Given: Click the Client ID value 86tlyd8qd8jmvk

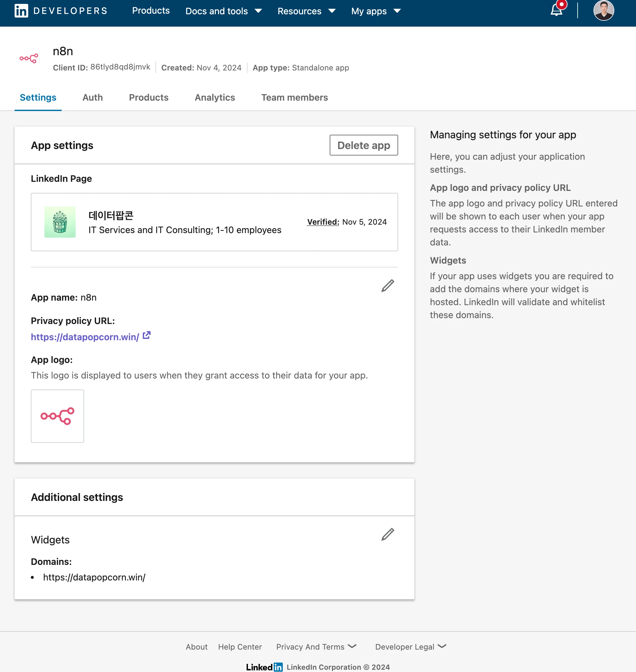Looking at the screenshot, I should point(120,67).
